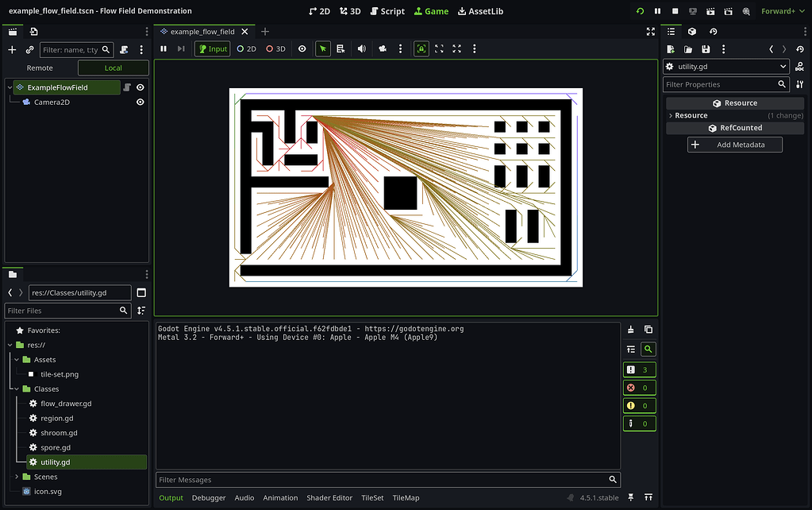Add a new scene tab
Viewport: 812px width, 510px height.
point(265,32)
